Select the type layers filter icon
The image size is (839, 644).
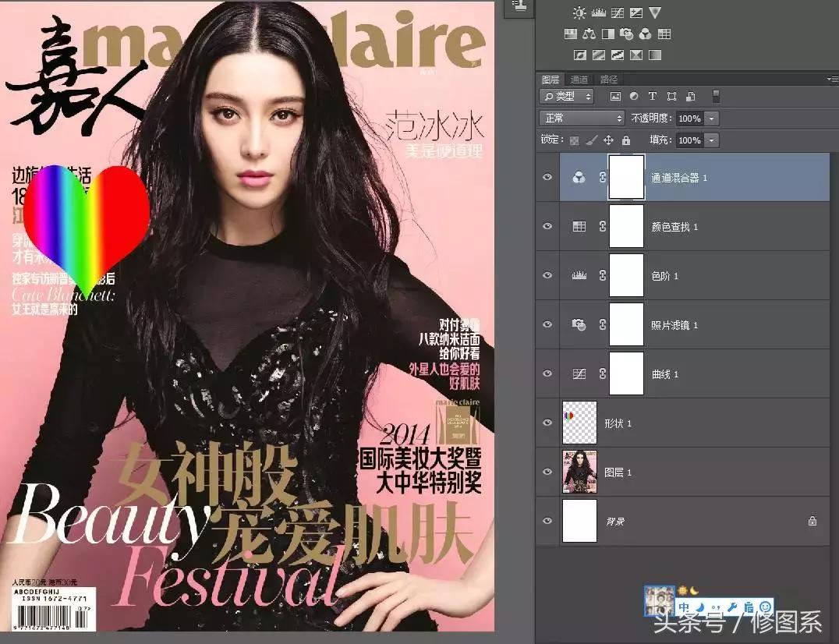(652, 96)
